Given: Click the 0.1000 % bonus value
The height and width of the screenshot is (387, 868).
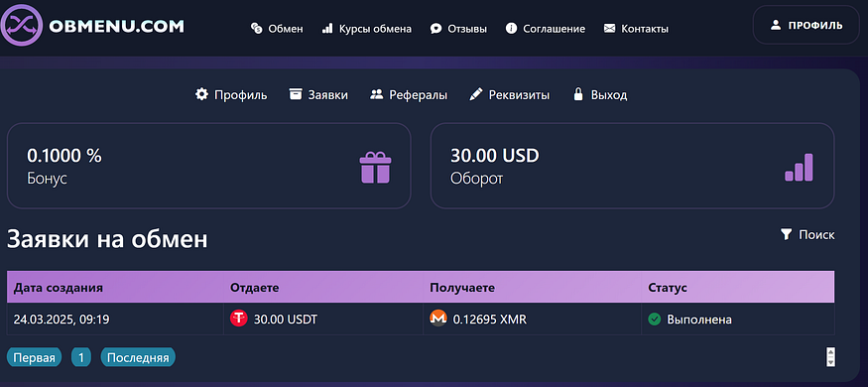Looking at the screenshot, I should pyautogui.click(x=64, y=156).
